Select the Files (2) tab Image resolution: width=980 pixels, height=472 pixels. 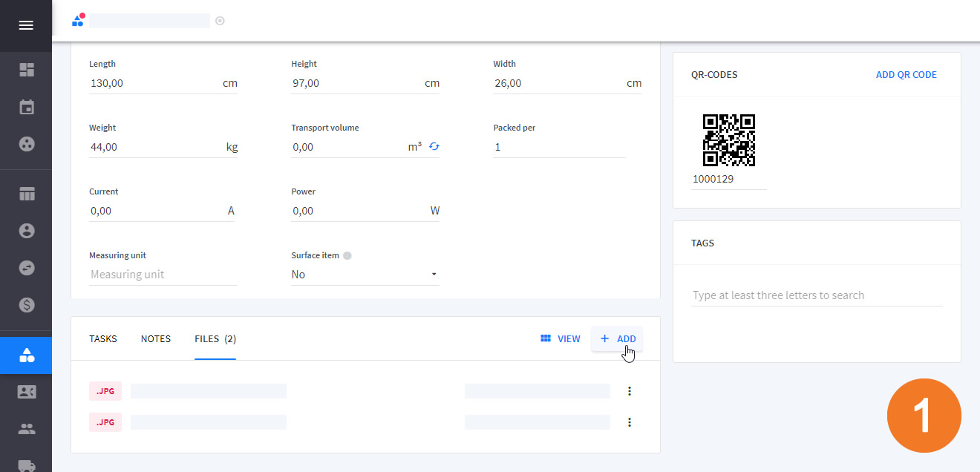[x=215, y=339]
